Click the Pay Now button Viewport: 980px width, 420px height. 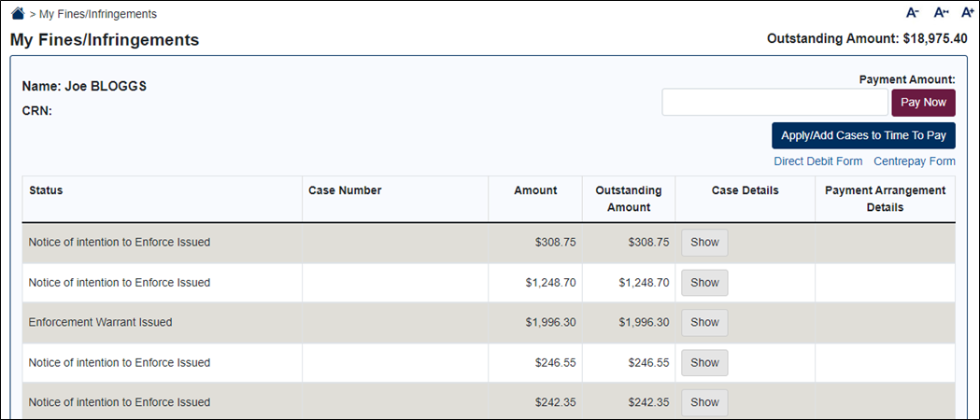pos(924,103)
